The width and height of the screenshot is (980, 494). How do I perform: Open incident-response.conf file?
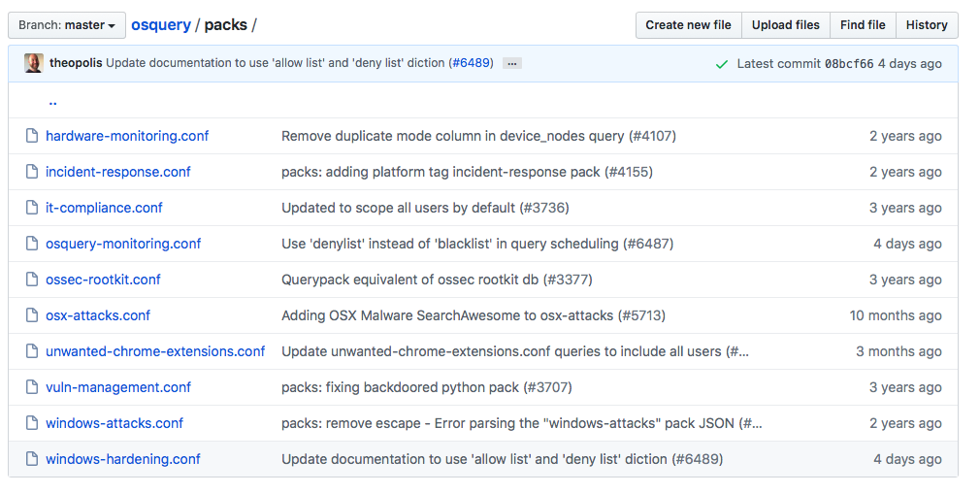coord(118,172)
